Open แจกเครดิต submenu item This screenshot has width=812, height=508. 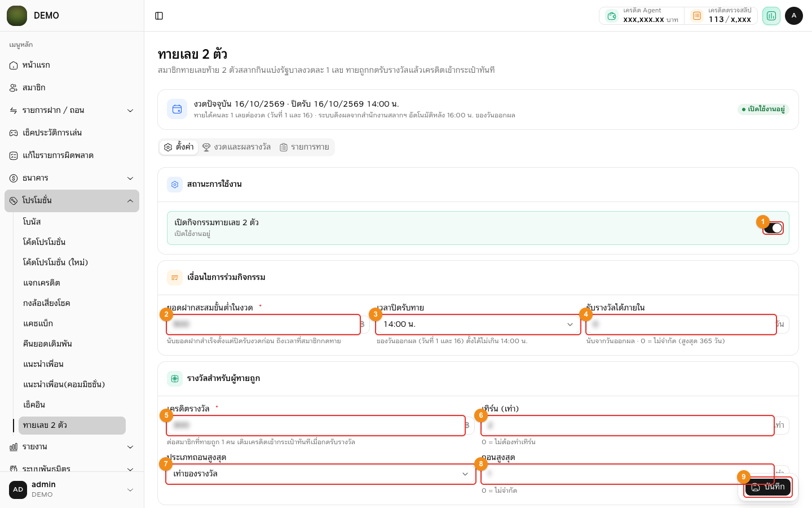72,283
